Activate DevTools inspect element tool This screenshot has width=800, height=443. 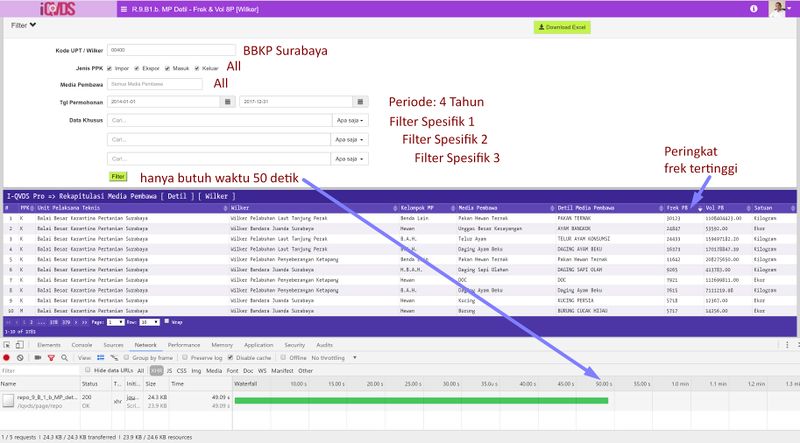7,345
